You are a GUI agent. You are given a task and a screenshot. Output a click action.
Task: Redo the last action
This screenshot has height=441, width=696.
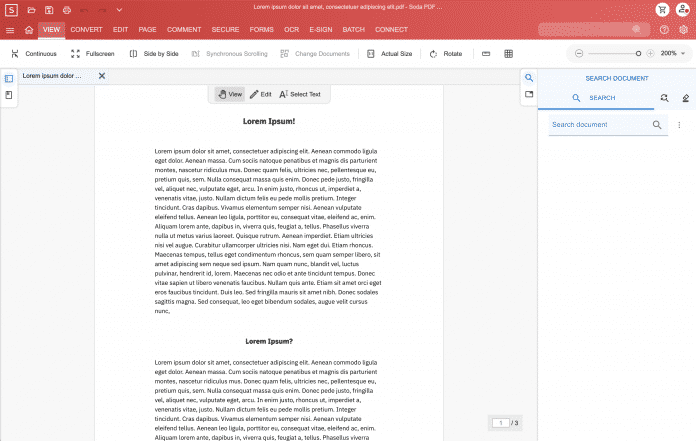click(102, 10)
